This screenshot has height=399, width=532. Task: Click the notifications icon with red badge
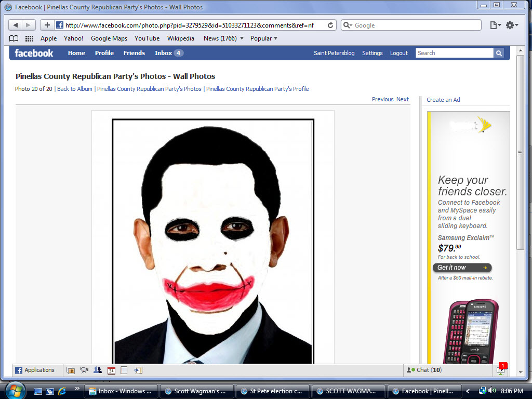click(x=500, y=369)
